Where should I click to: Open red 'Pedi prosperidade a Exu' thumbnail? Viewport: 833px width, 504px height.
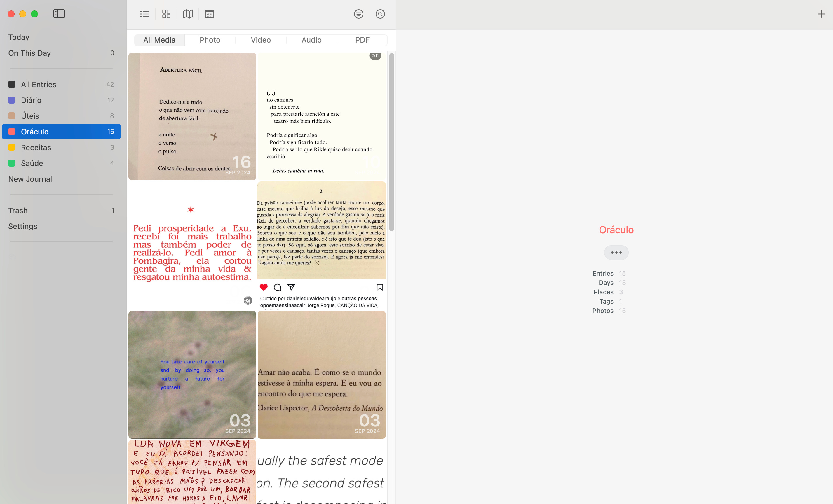pyautogui.click(x=192, y=246)
